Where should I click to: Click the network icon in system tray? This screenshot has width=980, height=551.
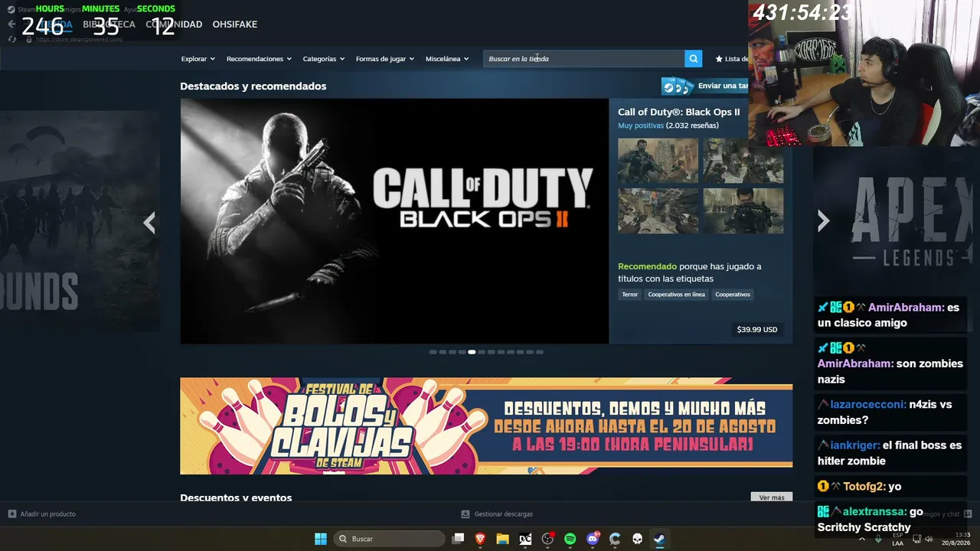916,539
